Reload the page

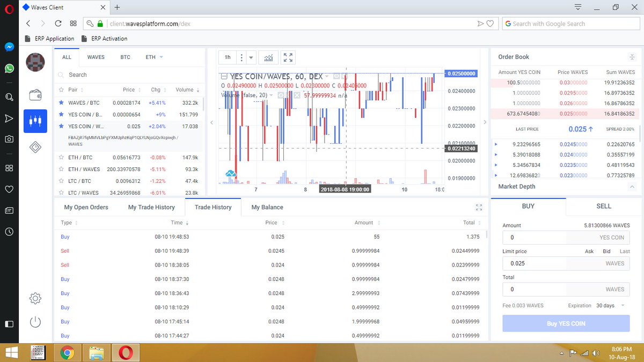tap(58, 24)
